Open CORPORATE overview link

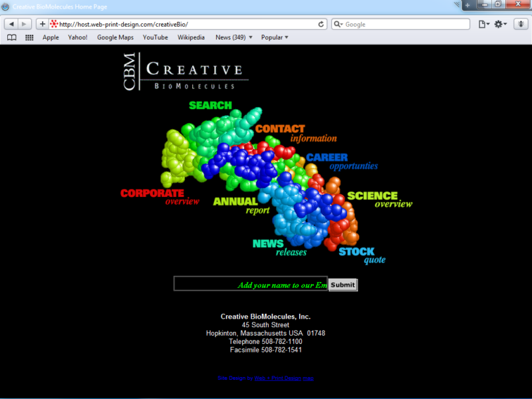[160, 197]
